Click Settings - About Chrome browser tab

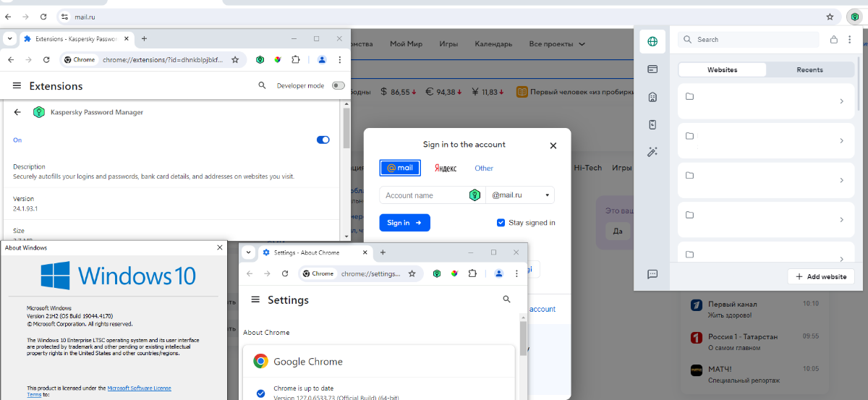313,252
